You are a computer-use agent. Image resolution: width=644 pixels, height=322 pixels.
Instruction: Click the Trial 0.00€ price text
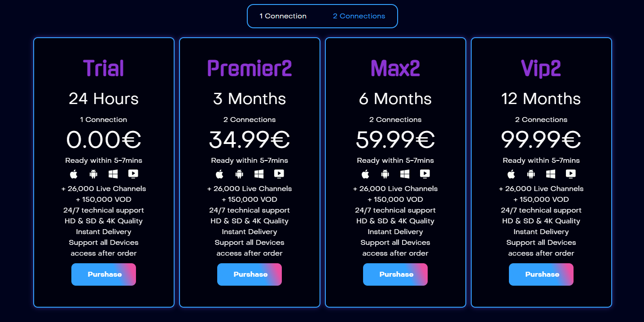coord(104,139)
